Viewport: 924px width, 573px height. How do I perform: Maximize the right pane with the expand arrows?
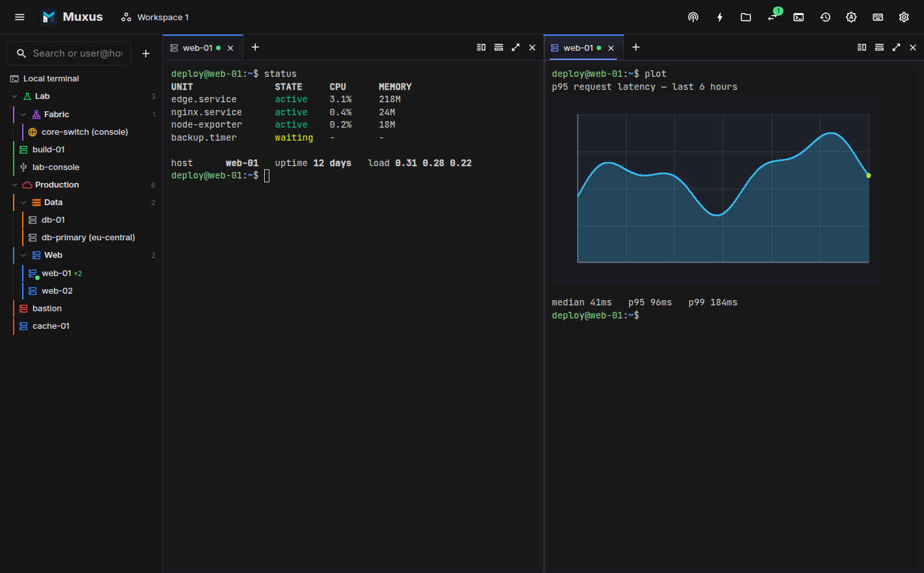click(x=896, y=47)
